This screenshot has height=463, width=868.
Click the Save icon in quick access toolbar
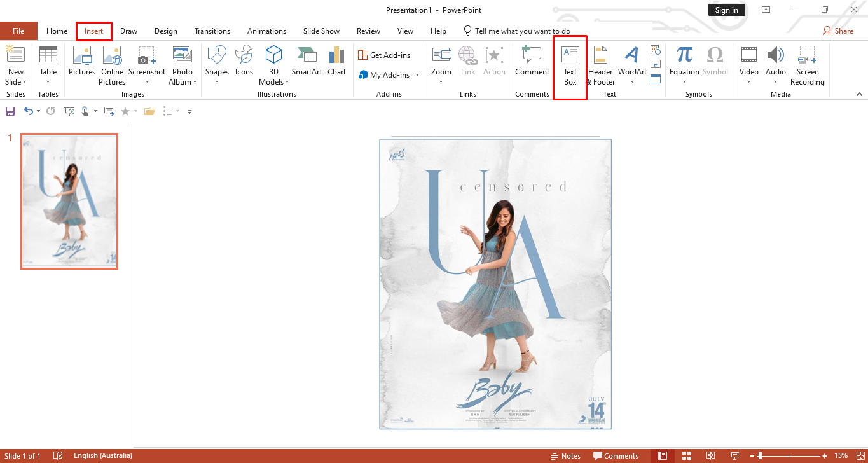click(x=10, y=111)
